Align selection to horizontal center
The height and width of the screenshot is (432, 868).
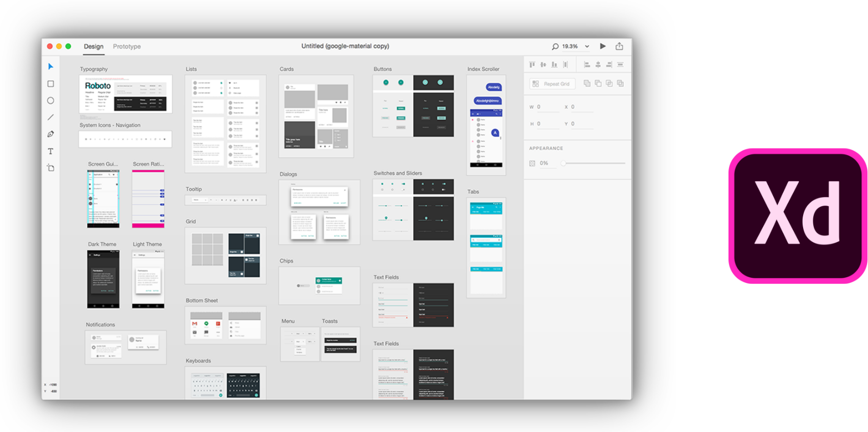point(598,65)
